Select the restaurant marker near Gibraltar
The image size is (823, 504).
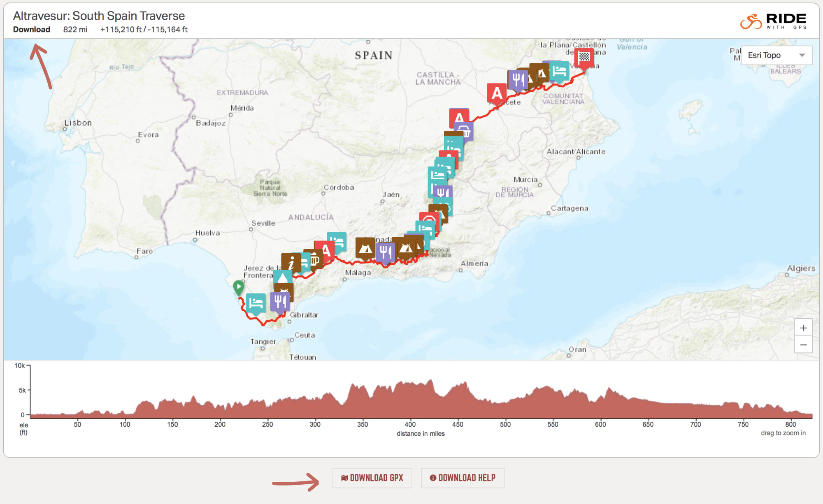click(x=280, y=302)
